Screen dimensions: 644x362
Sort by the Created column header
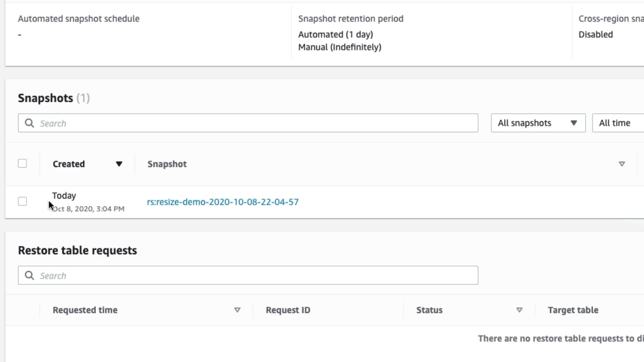pos(69,164)
